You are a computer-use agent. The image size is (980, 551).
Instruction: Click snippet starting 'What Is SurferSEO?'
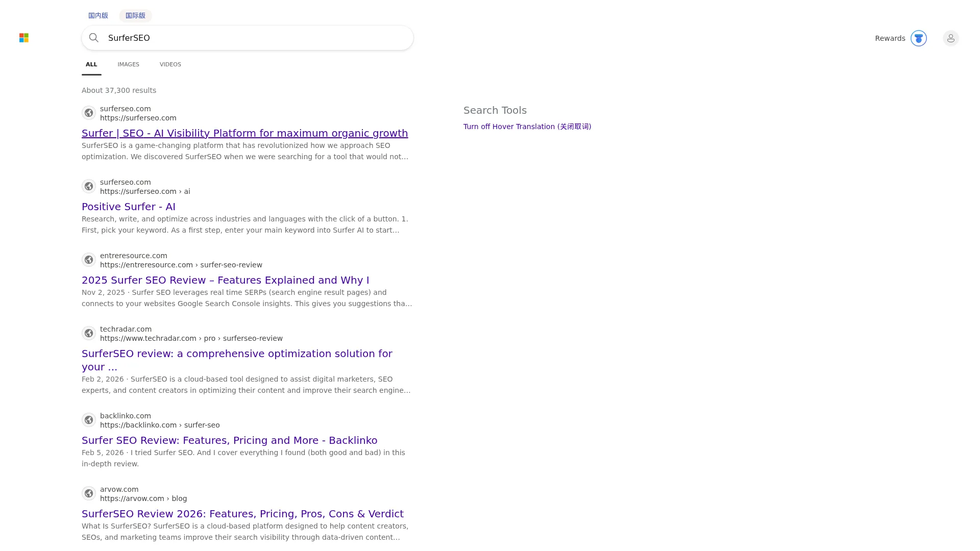pos(245,532)
